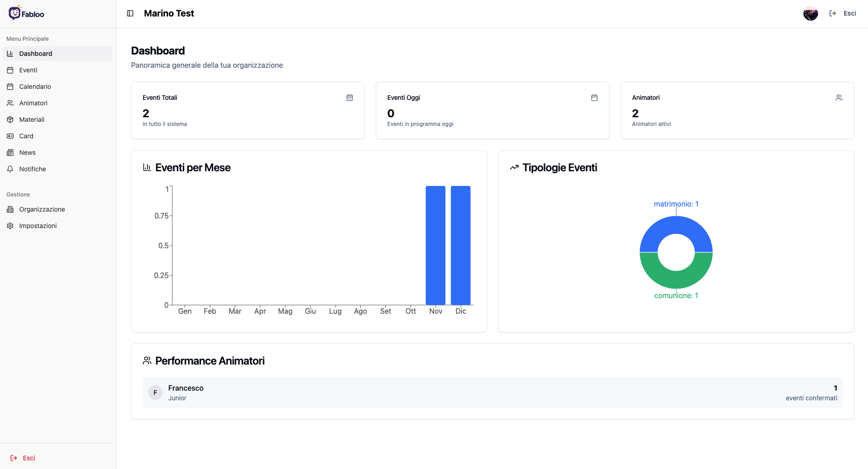
Task: Click the Materiali box icon
Action: tap(10, 120)
